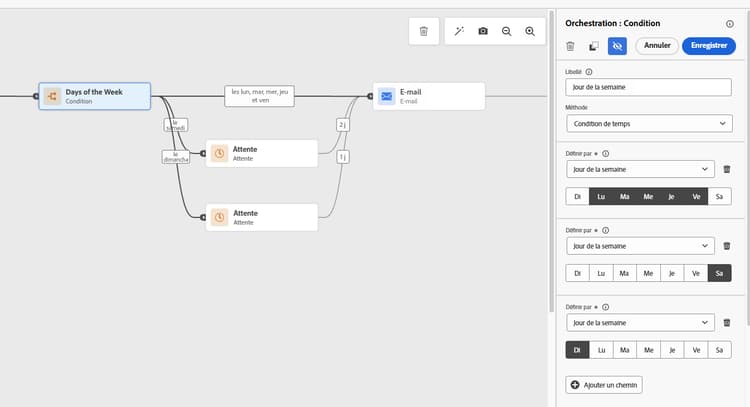Toggle Sa in the third day row
750x407 pixels.
coord(719,350)
